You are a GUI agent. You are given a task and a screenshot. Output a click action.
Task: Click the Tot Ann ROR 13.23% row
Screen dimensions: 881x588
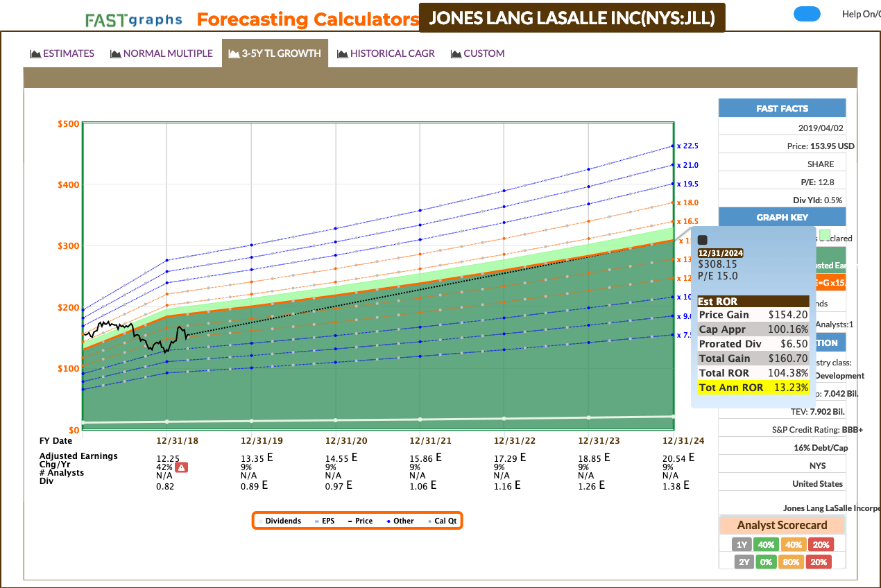[x=753, y=388]
